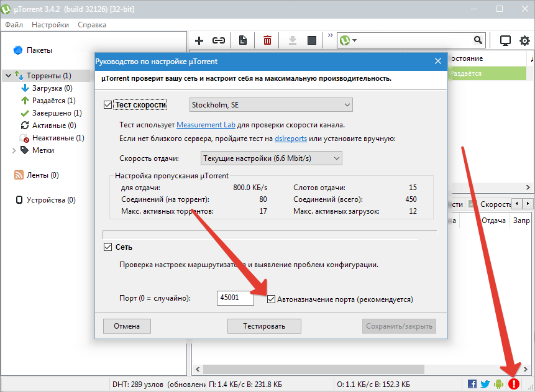Click the Сохранить/закрыть button
The width and height of the screenshot is (535, 392).
399,326
